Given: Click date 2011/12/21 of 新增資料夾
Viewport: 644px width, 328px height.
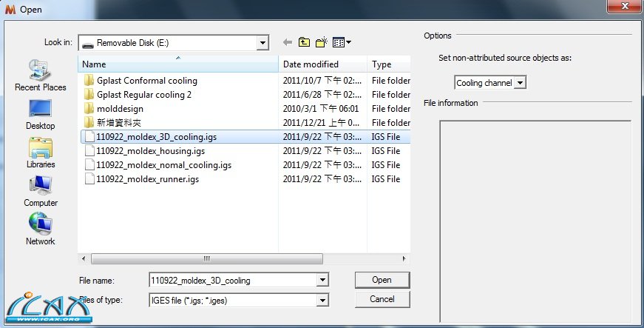Looking at the screenshot, I should point(321,122).
